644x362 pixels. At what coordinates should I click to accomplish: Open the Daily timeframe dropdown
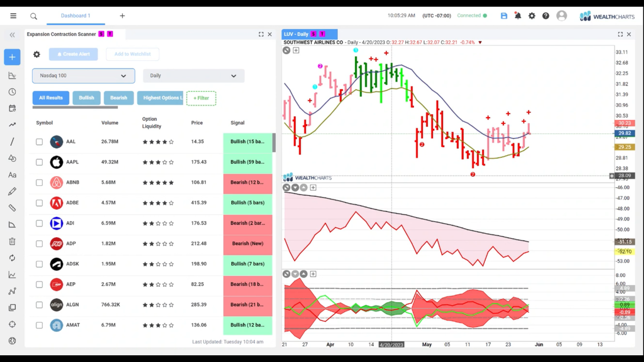194,76
